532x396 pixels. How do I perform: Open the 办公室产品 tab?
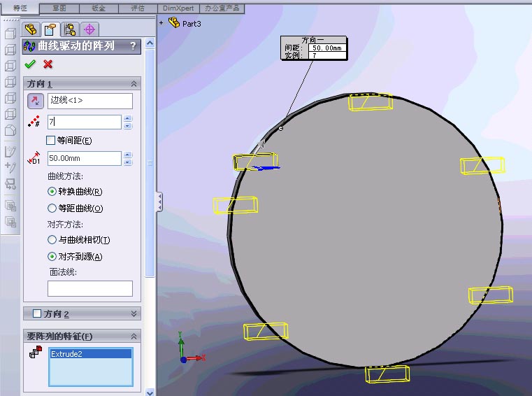pos(222,8)
